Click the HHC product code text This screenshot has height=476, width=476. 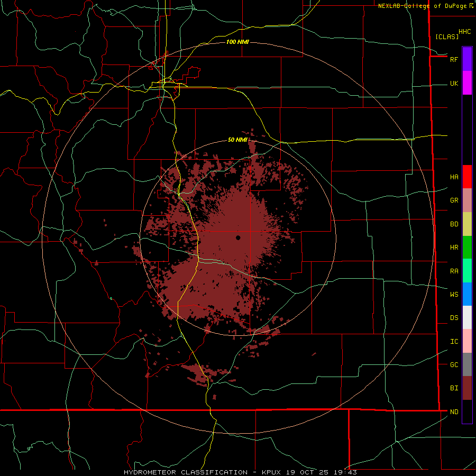point(464,32)
